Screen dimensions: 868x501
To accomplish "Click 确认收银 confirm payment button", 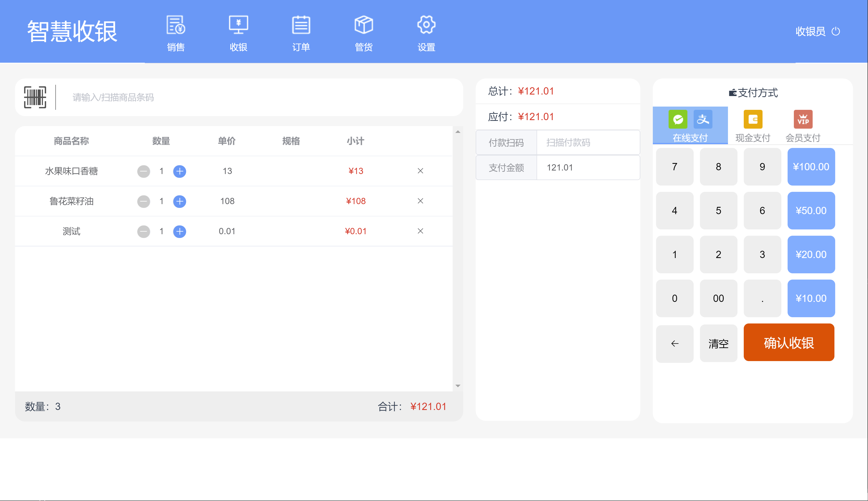I will (789, 342).
